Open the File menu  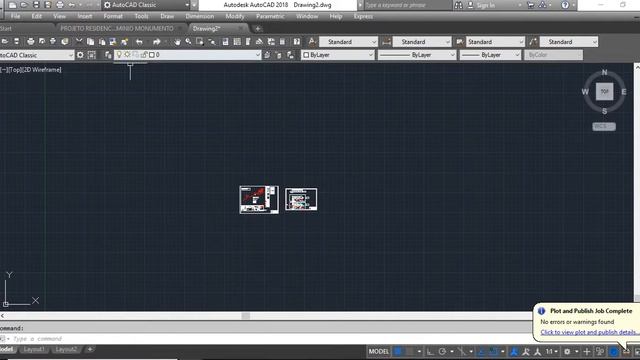[16, 16]
